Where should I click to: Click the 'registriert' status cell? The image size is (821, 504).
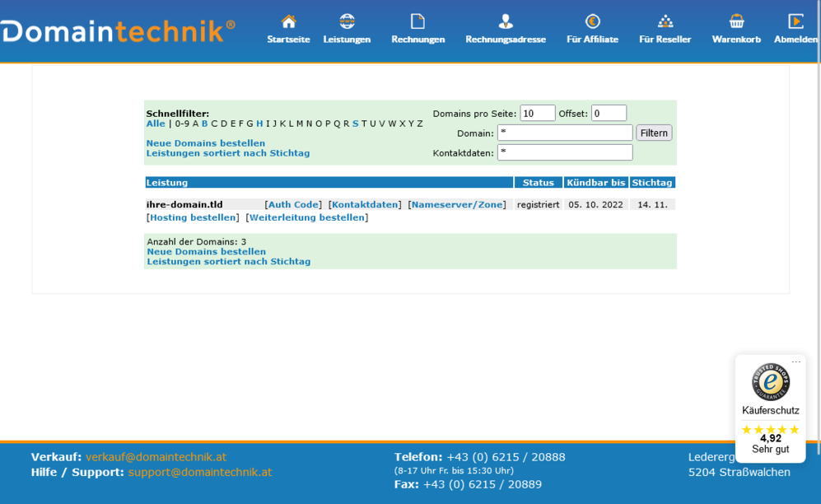coord(539,204)
